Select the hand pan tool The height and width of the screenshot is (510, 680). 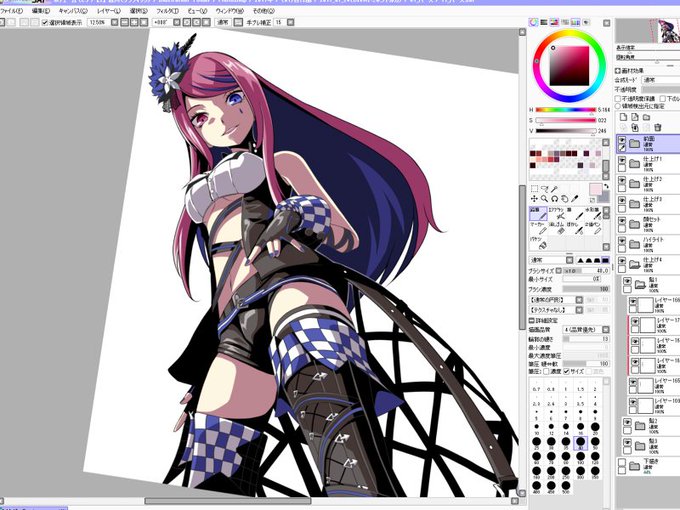(565, 199)
